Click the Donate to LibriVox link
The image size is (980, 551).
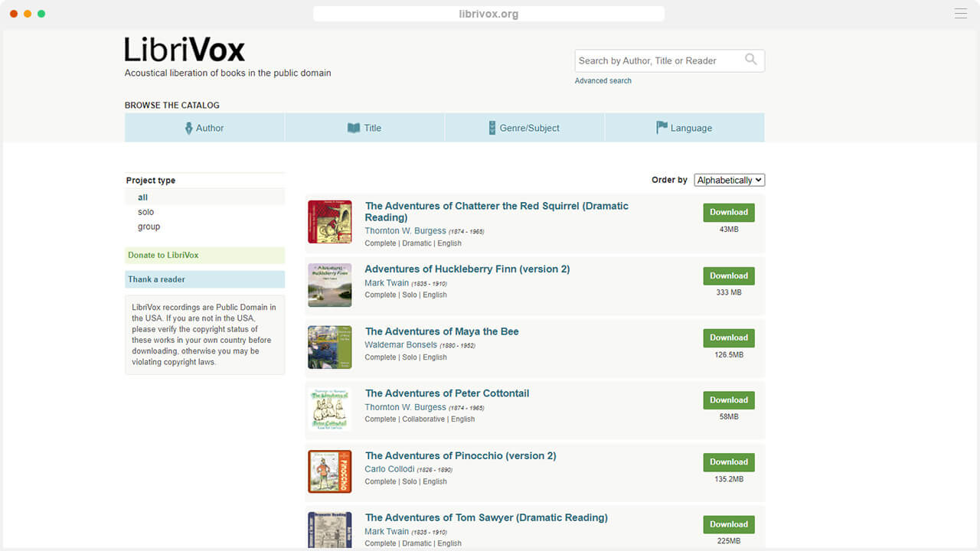pyautogui.click(x=163, y=255)
